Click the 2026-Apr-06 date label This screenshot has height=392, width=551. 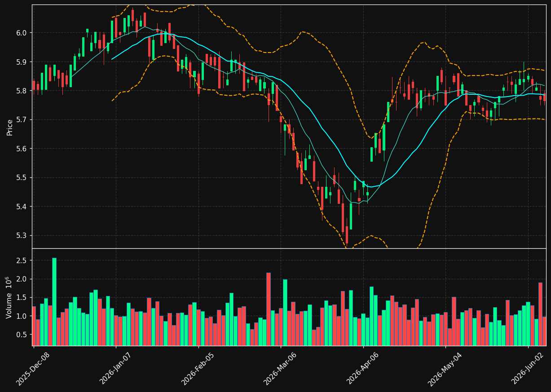pos(362,369)
